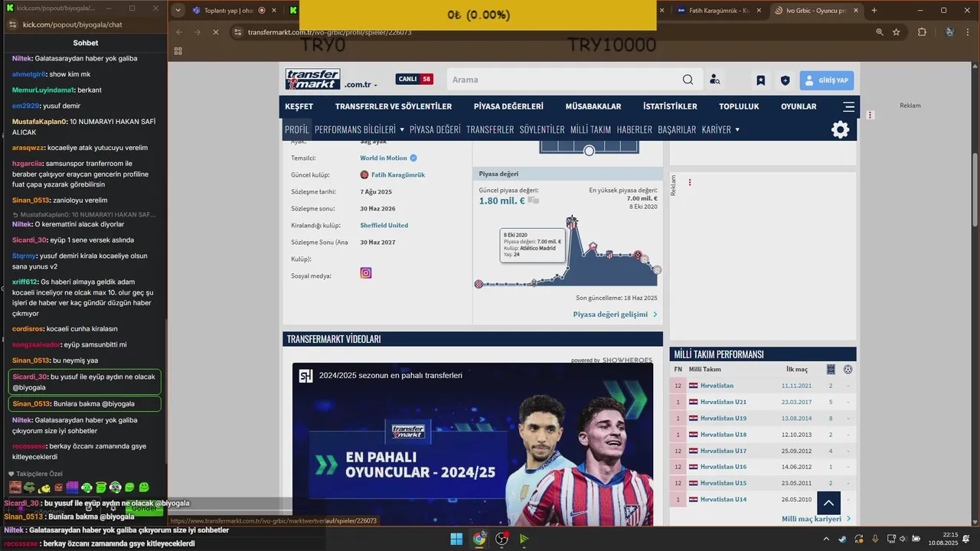This screenshot has width=980, height=551.
Task: Open the KEŞFET menu
Action: (x=299, y=106)
